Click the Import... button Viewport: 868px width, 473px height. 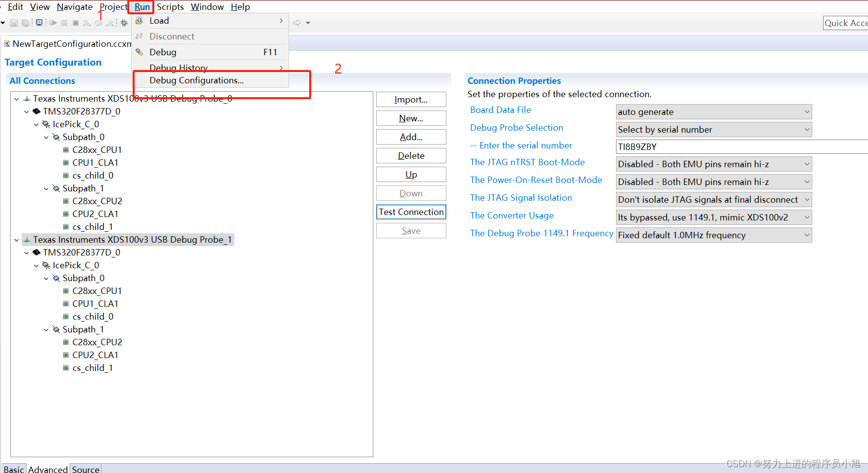click(411, 100)
